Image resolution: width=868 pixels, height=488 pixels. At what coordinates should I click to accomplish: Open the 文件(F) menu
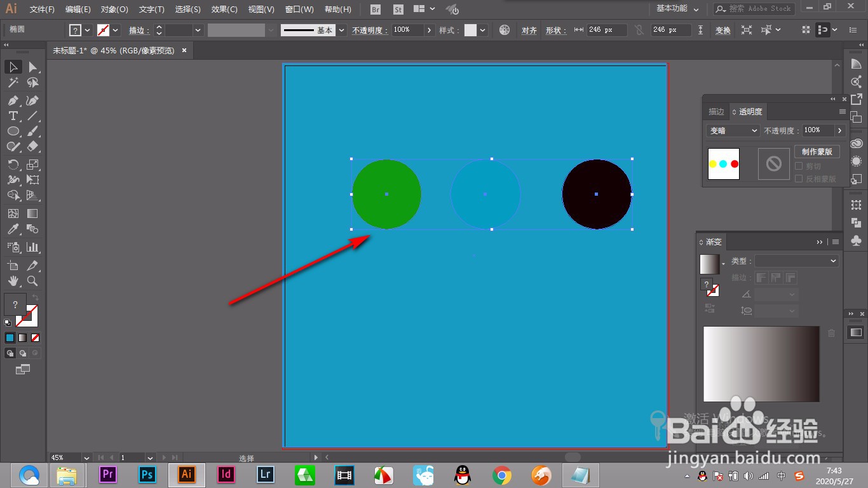click(43, 10)
